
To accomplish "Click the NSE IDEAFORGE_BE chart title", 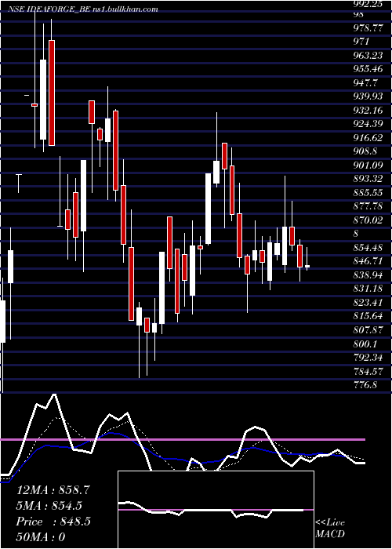I will click(x=82, y=9).
